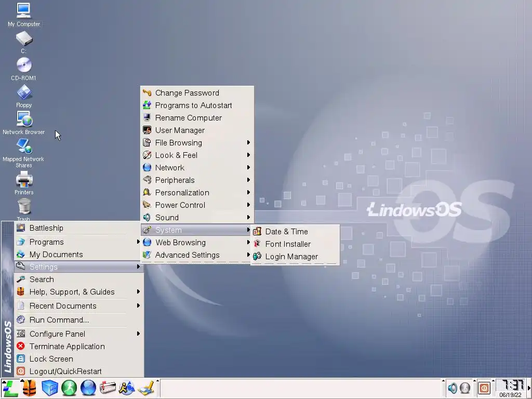532x399 pixels.
Task: Expand the Peripherals submenu
Action: (x=197, y=180)
